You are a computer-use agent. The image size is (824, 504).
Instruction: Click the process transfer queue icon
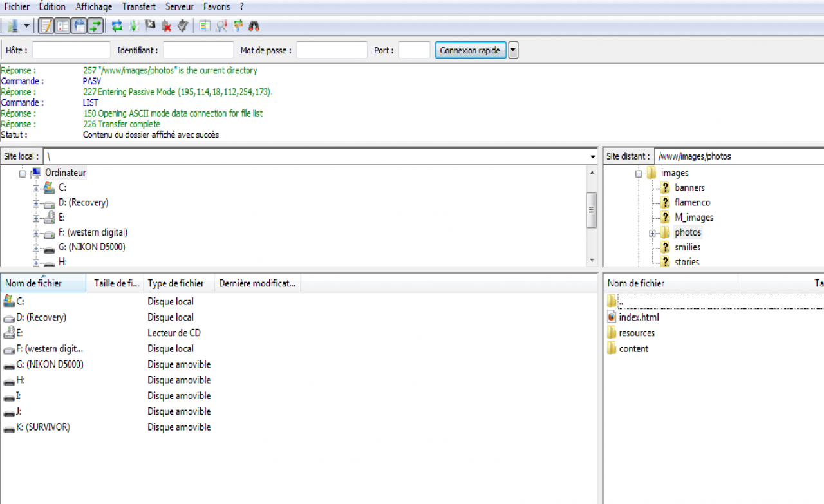pyautogui.click(x=133, y=26)
